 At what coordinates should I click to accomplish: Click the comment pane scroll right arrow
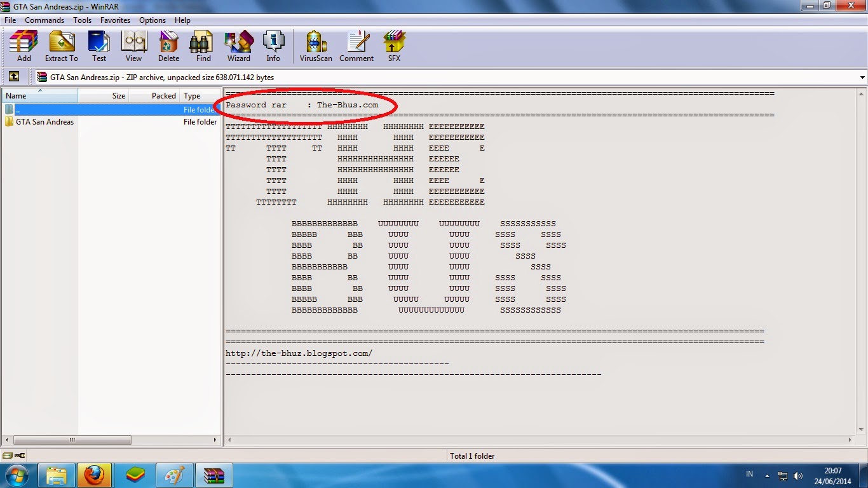(x=851, y=440)
